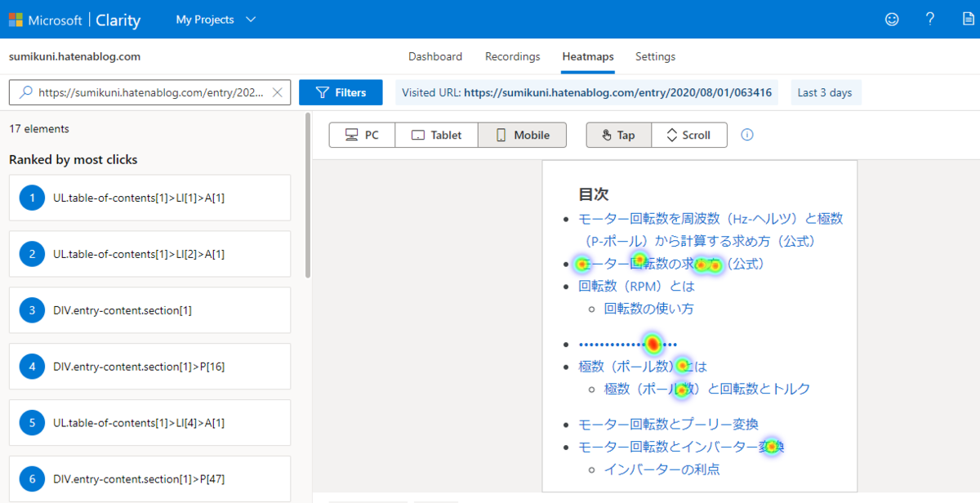980x503 pixels.
Task: Click the Microsoft Clarity logo
Action: coord(74,20)
